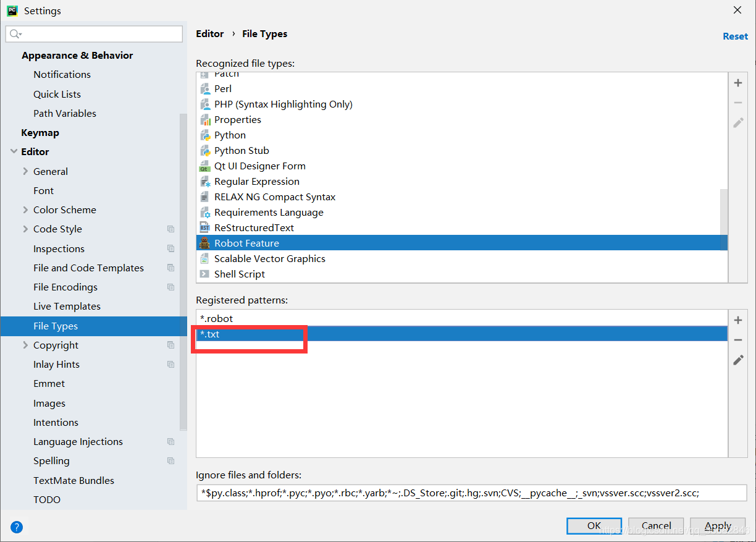756x542 pixels.
Task: Click the Ignore files and folders field
Action: (471, 493)
